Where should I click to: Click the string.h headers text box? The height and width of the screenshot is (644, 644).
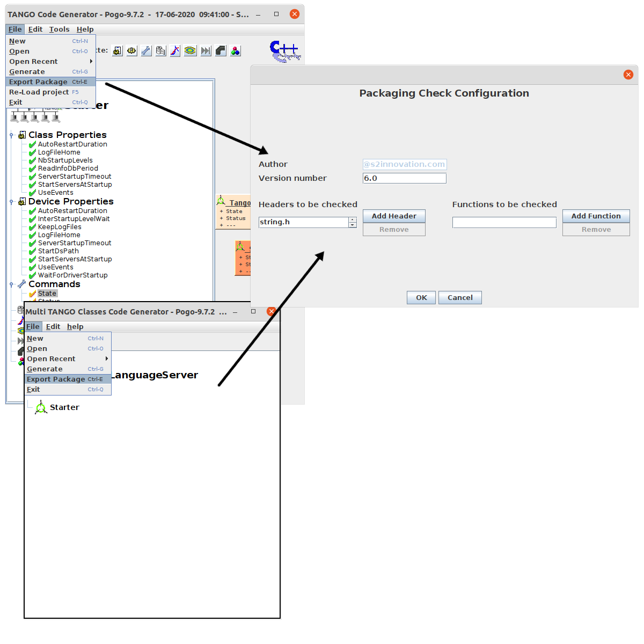coord(304,222)
